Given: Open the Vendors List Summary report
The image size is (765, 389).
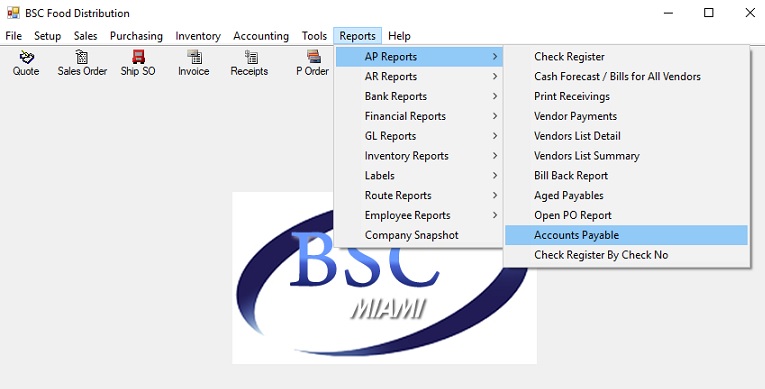Looking at the screenshot, I should point(626,156).
